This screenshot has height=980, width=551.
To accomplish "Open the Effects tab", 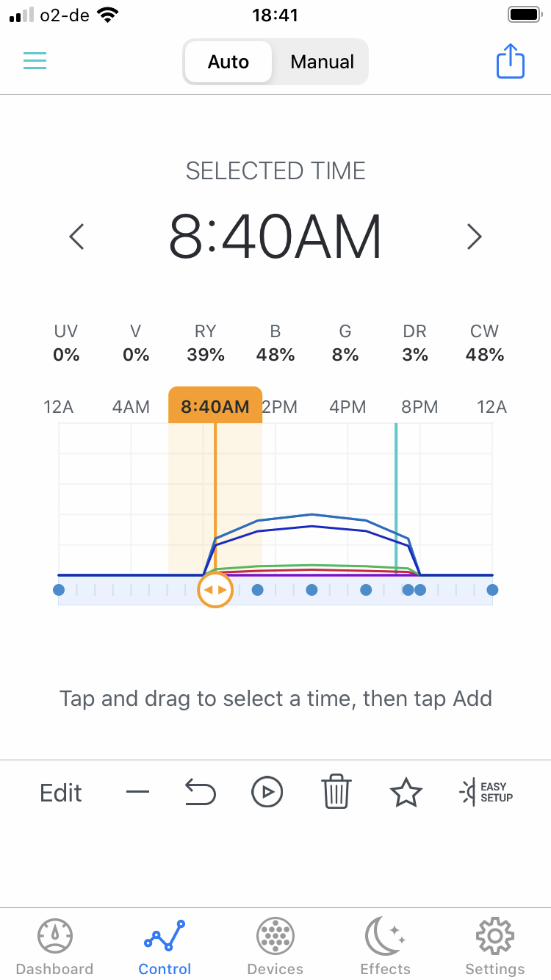I will (x=385, y=946).
